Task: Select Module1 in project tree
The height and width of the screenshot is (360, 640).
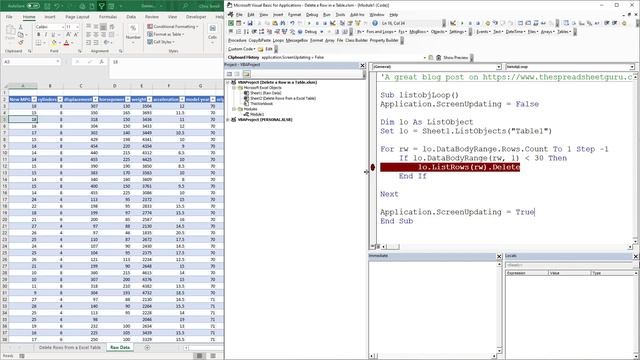Action: (257, 114)
